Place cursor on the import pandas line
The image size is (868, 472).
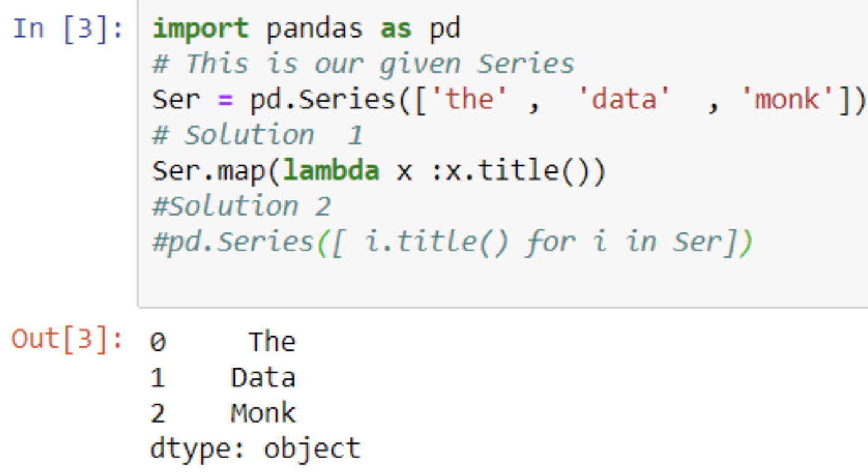click(x=307, y=28)
